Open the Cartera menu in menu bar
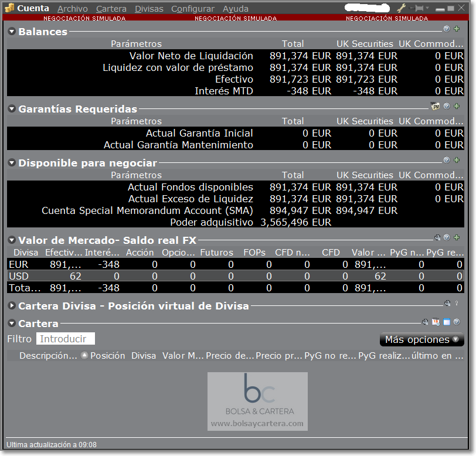Viewport: 476px width, 456px height. coord(111,9)
